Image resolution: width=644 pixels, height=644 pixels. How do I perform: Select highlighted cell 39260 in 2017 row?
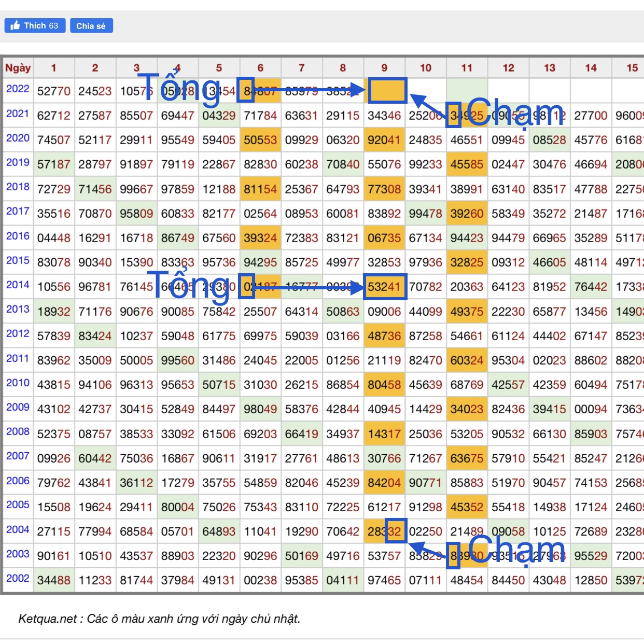click(467, 214)
